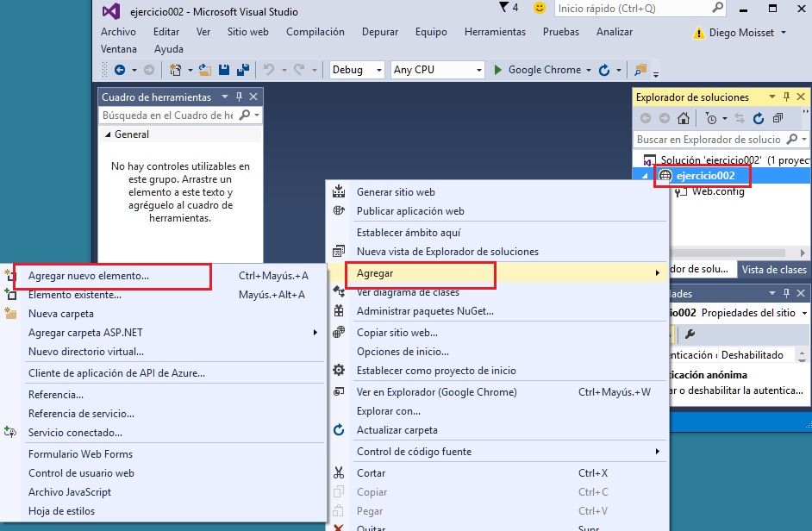Send feedback using the smiley face icon

tap(540, 8)
